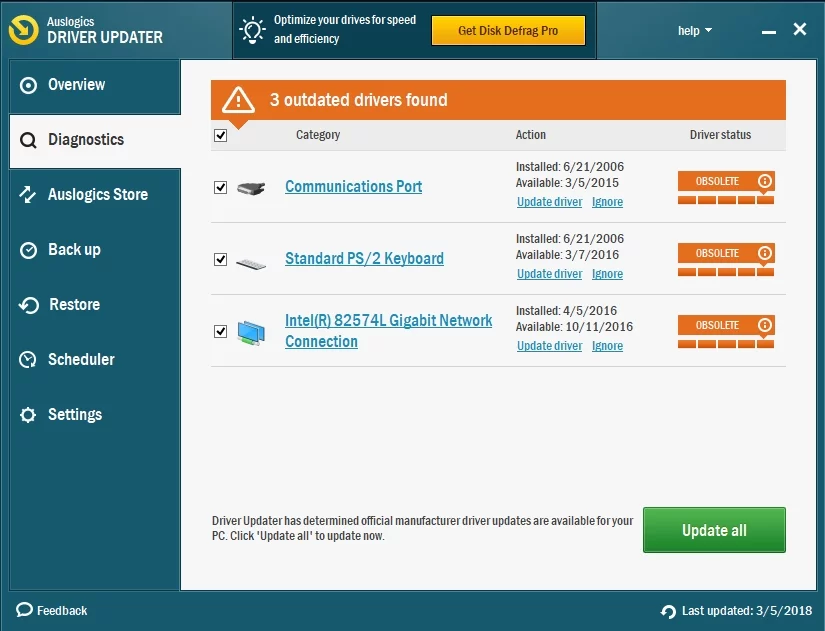Click Get Disk Defrag Pro button
The image size is (825, 631).
click(508, 31)
